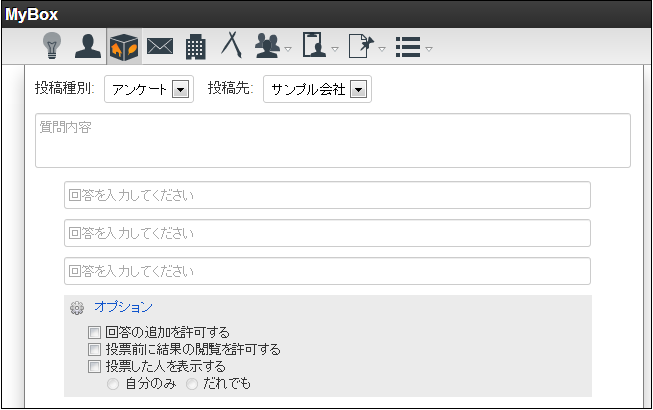Enable 投票前に結果の閲覧を許可する checkbox

tap(95, 349)
